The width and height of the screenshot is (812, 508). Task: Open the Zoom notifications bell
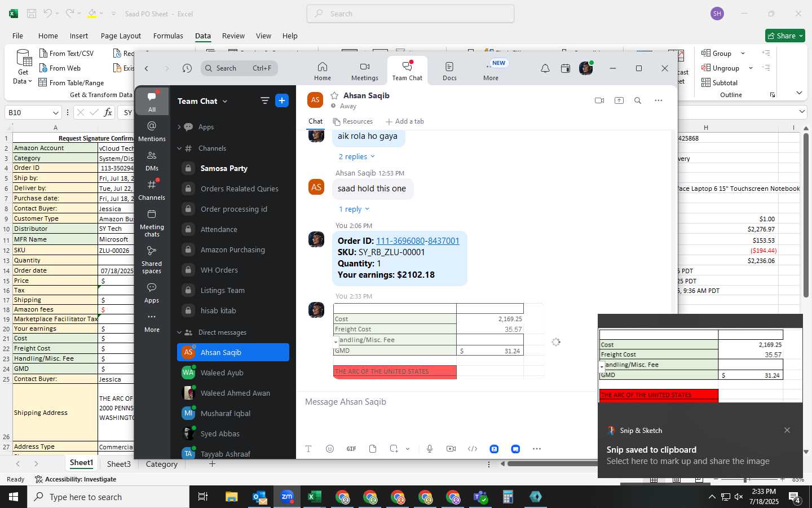coord(545,68)
